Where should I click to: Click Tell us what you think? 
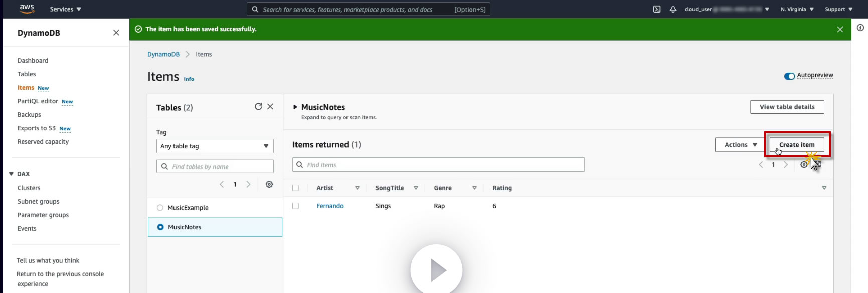point(48,261)
